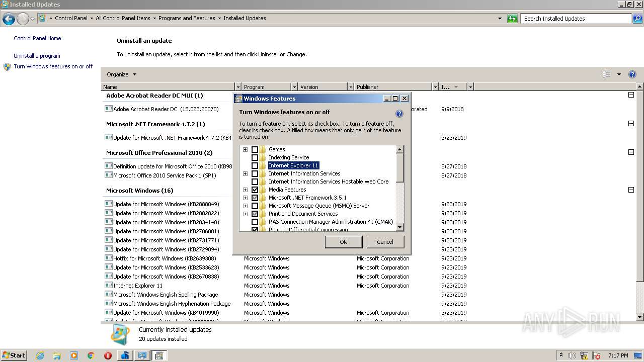Image resolution: width=644 pixels, height=362 pixels.
Task: Collapse the Adobe Acrobat Reader DC MUI group
Action: tap(631, 95)
